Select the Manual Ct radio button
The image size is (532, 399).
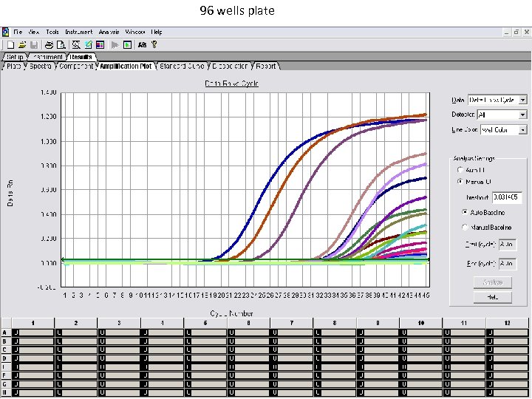click(460, 182)
